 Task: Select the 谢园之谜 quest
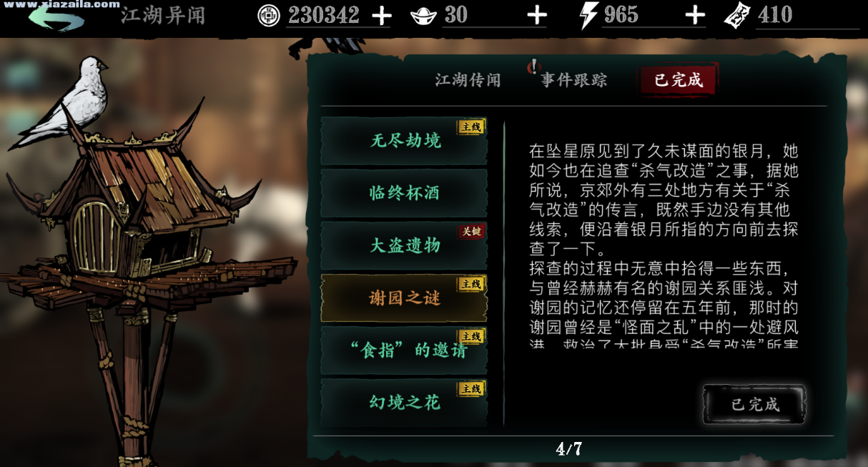coord(404,298)
